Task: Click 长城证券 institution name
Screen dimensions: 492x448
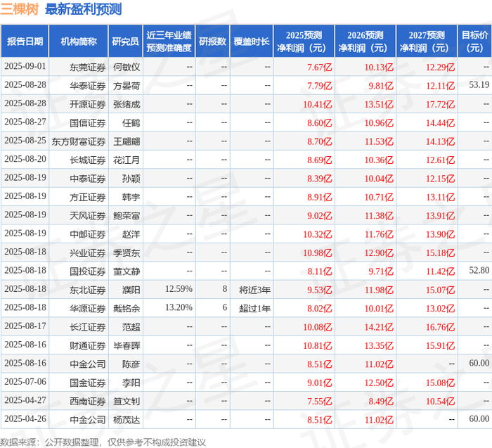Action: [88, 160]
